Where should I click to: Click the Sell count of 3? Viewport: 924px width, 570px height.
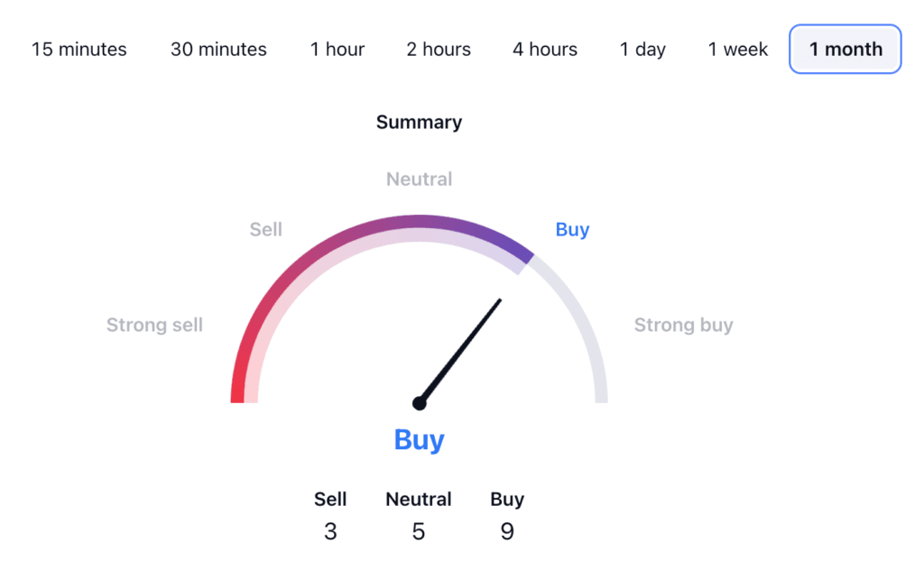(x=330, y=532)
